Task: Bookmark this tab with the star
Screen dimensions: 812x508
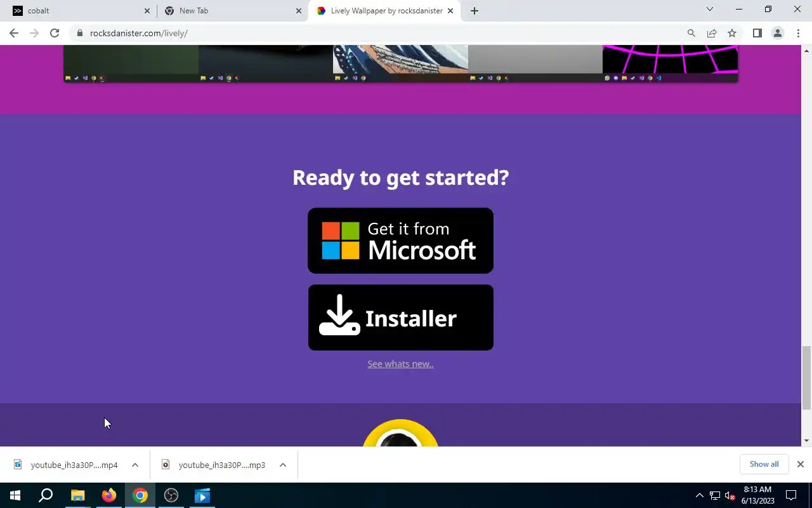Action: [x=732, y=33]
